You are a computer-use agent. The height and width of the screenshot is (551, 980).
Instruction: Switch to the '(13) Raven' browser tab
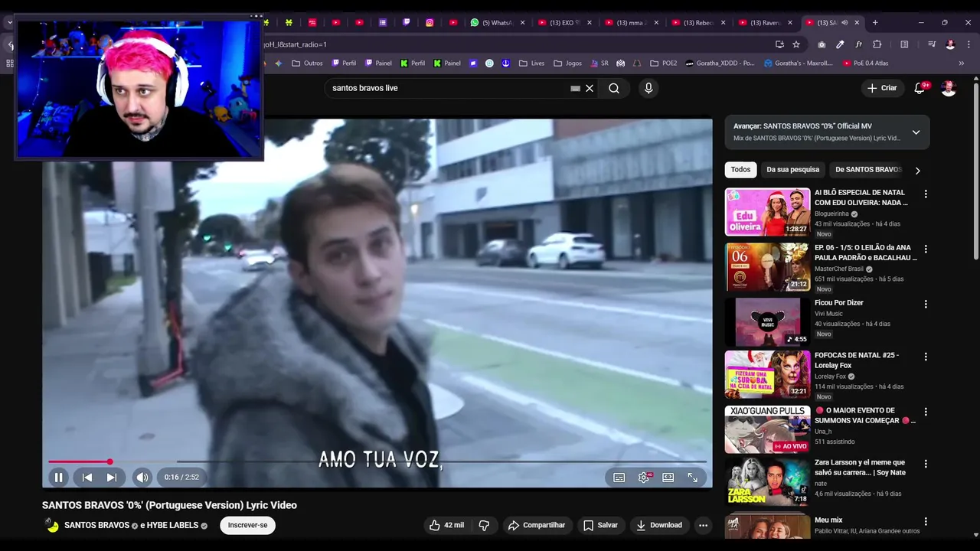[765, 23]
